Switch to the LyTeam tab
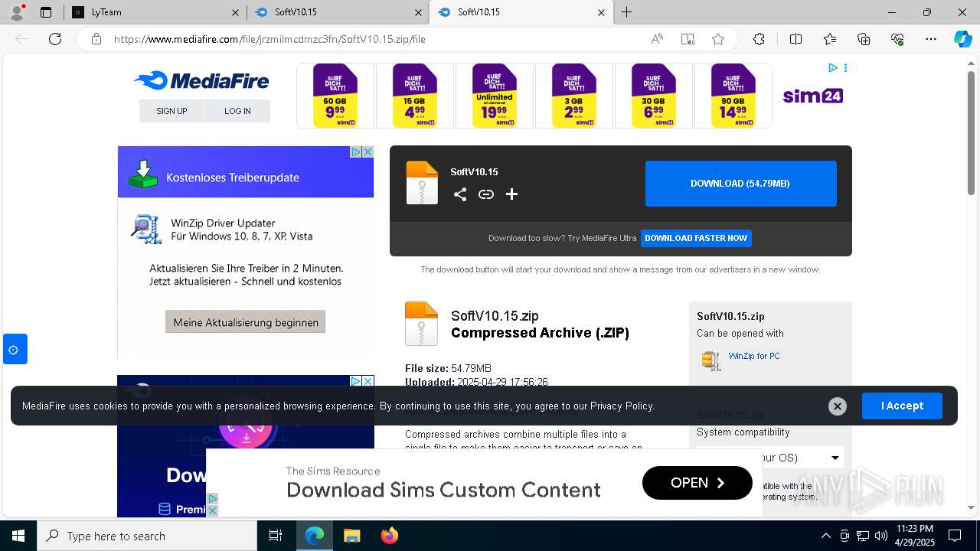 point(153,12)
